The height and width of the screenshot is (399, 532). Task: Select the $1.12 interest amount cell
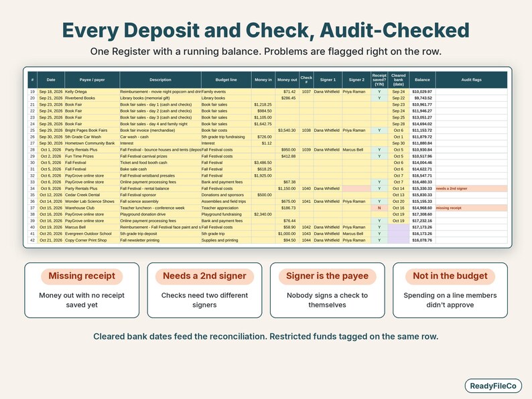pos(263,143)
